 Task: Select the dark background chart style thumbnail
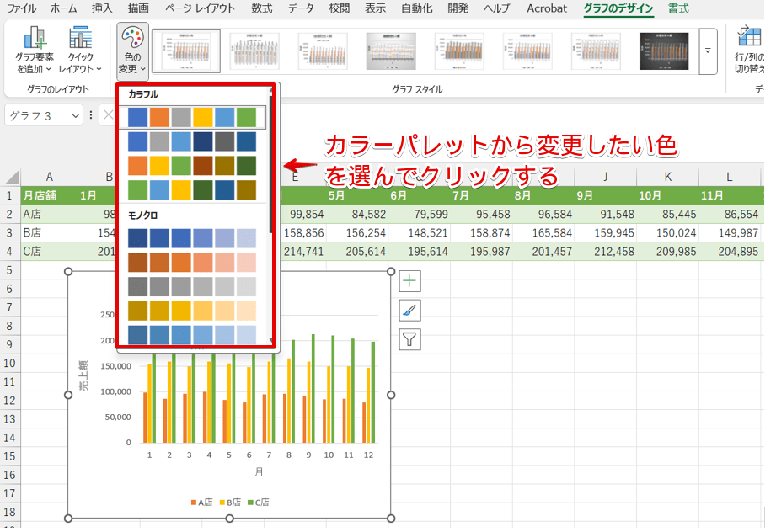click(664, 51)
